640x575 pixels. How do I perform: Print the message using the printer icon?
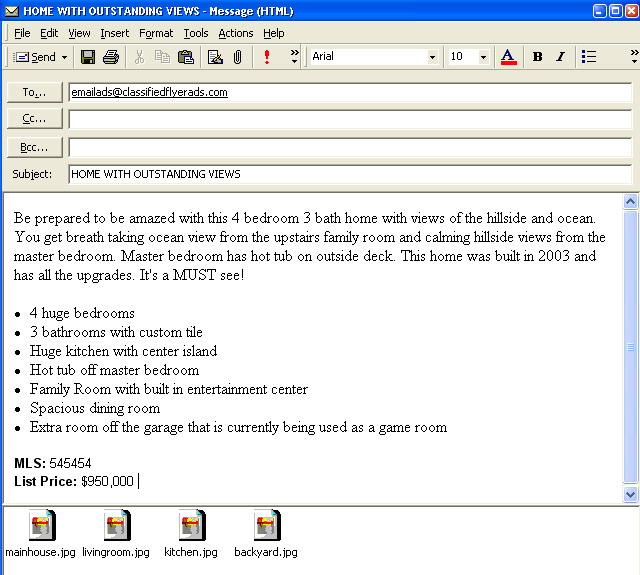click(111, 57)
